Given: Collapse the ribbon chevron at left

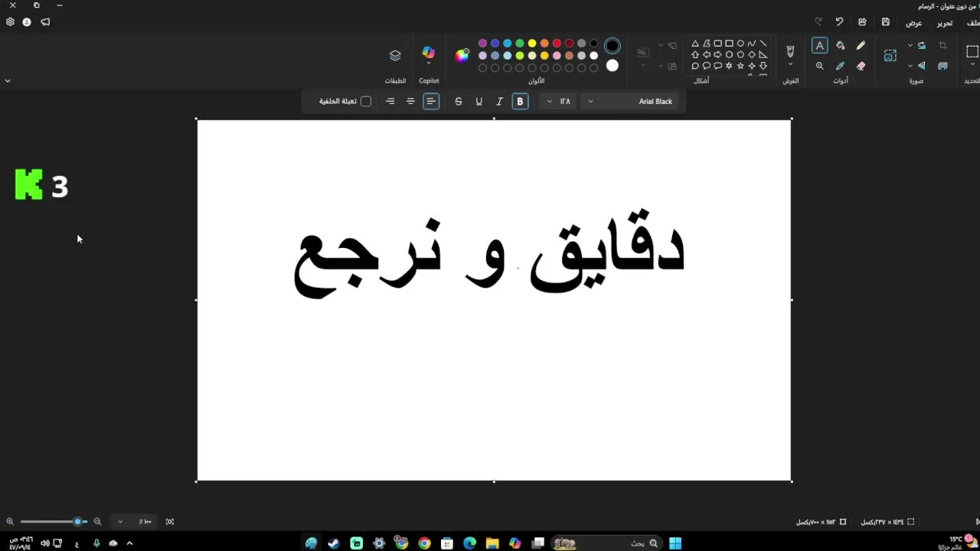Looking at the screenshot, I should (x=8, y=80).
